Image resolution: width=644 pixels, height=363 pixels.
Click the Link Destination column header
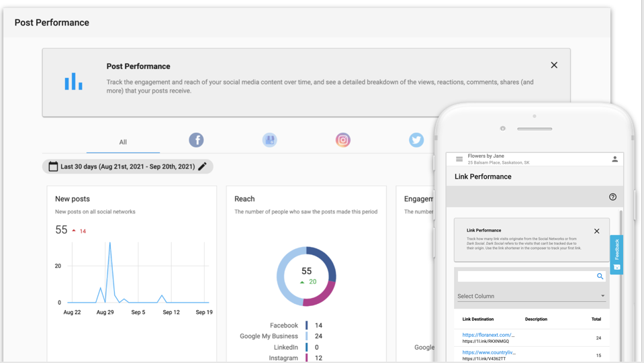pos(478,319)
